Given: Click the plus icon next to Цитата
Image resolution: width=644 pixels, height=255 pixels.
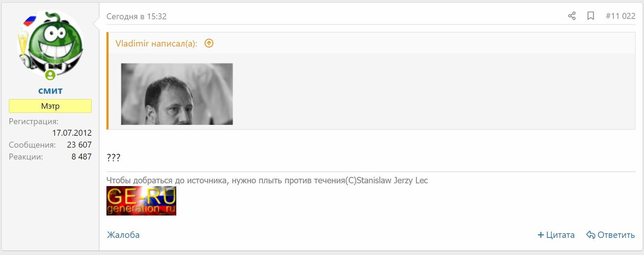Looking at the screenshot, I should [541, 235].
